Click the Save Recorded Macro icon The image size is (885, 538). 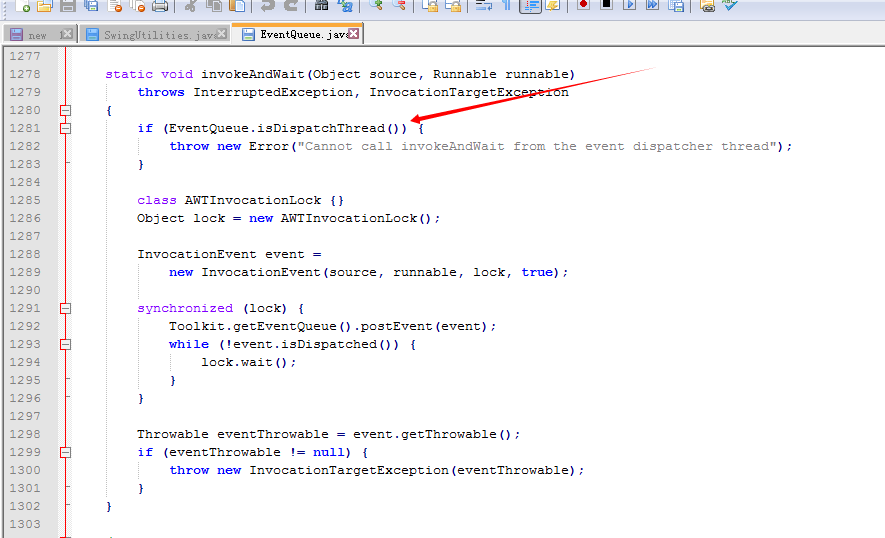point(676,6)
